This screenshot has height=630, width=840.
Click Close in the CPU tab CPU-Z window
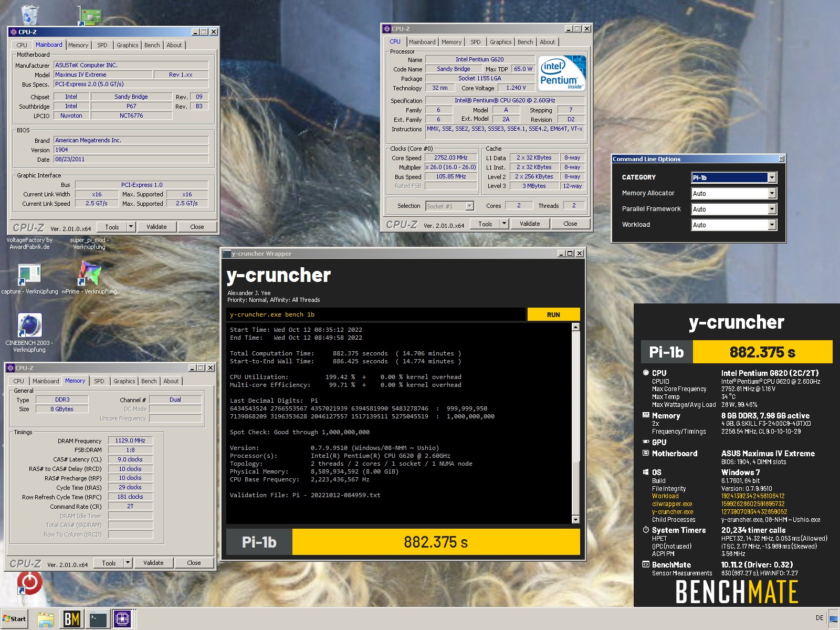(x=570, y=224)
